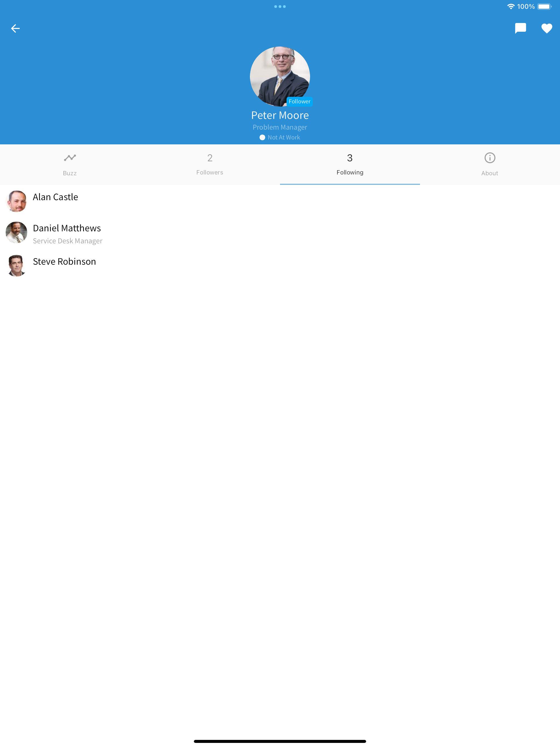560x747 pixels.
Task: Open iPad multitasking three-dot menu
Action: pyautogui.click(x=280, y=6)
